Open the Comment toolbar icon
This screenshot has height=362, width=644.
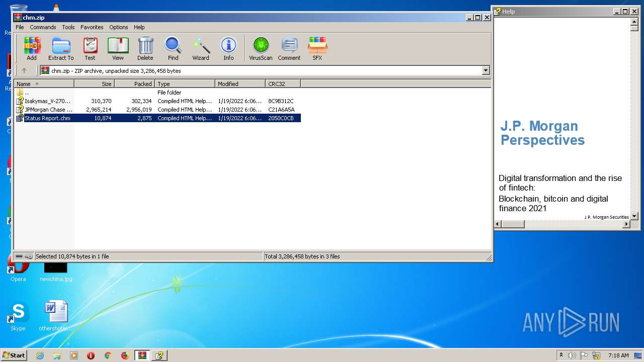pyautogui.click(x=289, y=49)
